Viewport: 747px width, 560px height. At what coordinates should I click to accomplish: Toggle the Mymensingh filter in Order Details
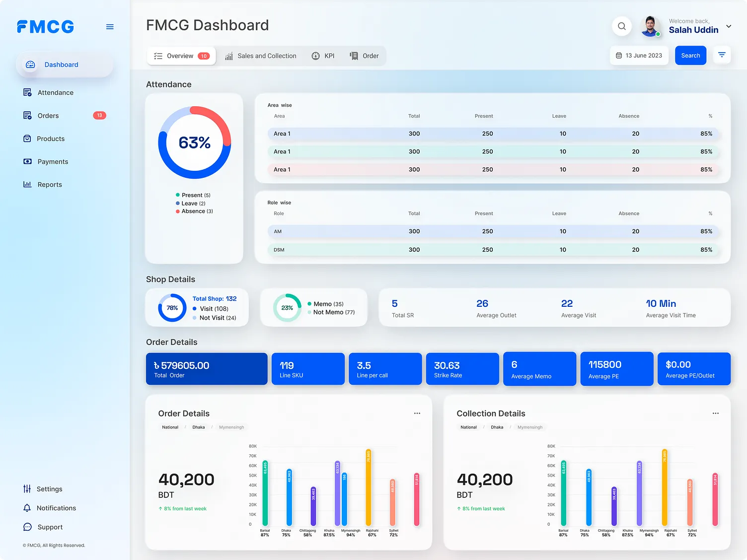click(231, 427)
